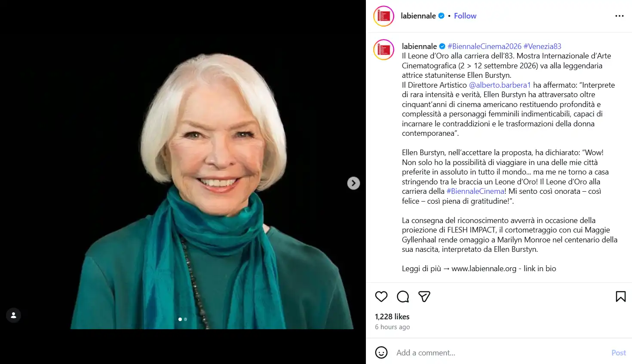Open comments via the speech bubble icon
This screenshot has width=632, height=364.
coord(403,297)
